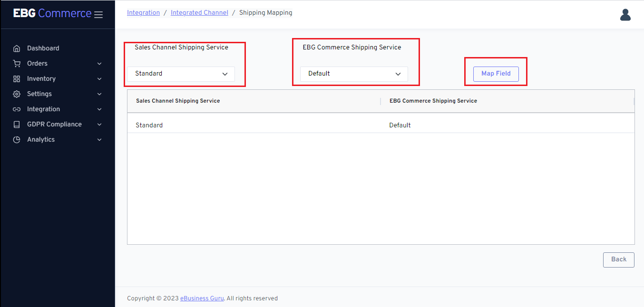Open the GDPR Compliance menu item

[54, 125]
